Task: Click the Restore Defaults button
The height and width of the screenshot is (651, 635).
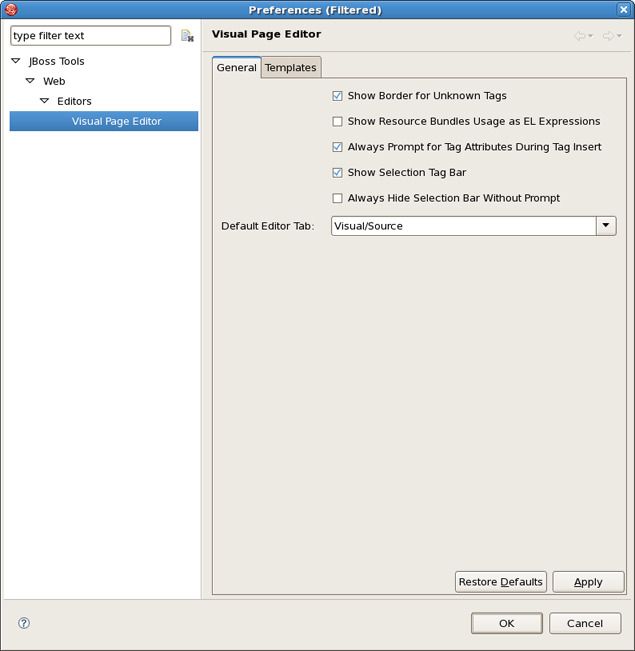Action: (x=500, y=582)
